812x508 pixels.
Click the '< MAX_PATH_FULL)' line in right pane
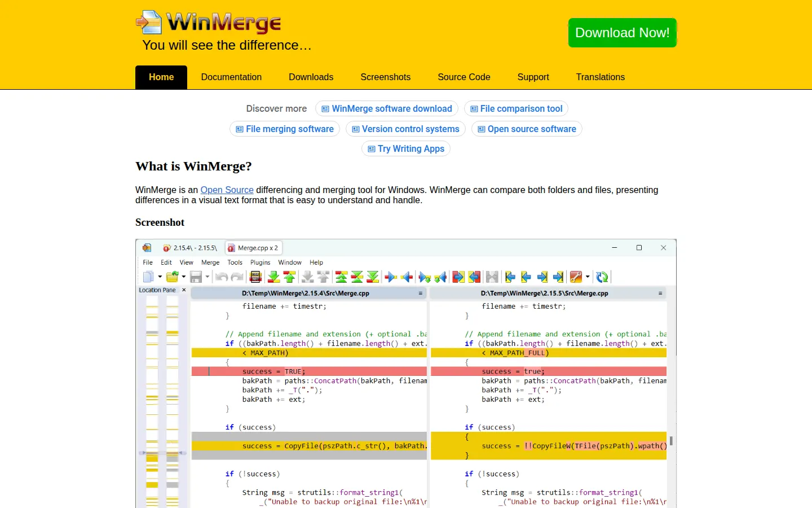549,353
